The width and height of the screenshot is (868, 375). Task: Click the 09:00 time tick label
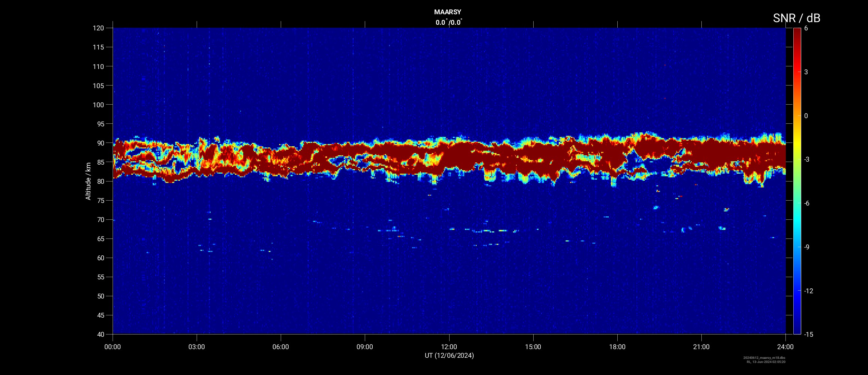[365, 347]
